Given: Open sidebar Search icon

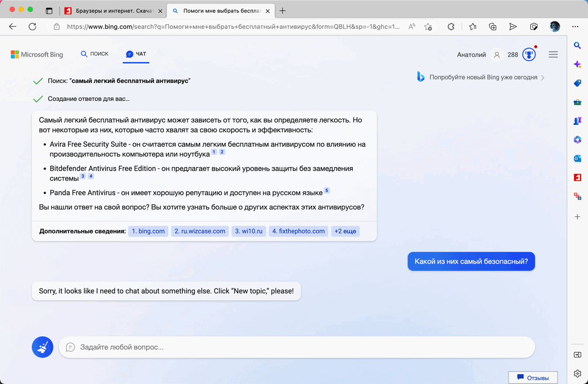Looking at the screenshot, I should tap(578, 45).
